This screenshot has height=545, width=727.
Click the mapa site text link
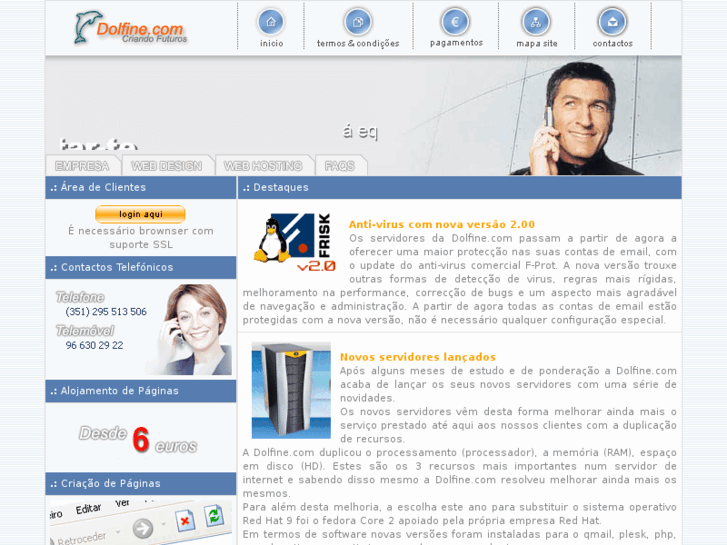(x=537, y=43)
